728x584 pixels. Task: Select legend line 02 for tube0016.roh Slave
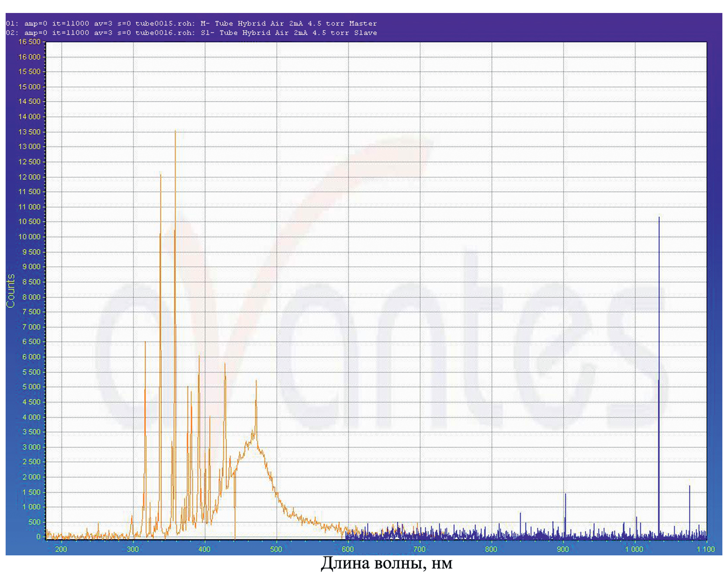click(x=191, y=33)
